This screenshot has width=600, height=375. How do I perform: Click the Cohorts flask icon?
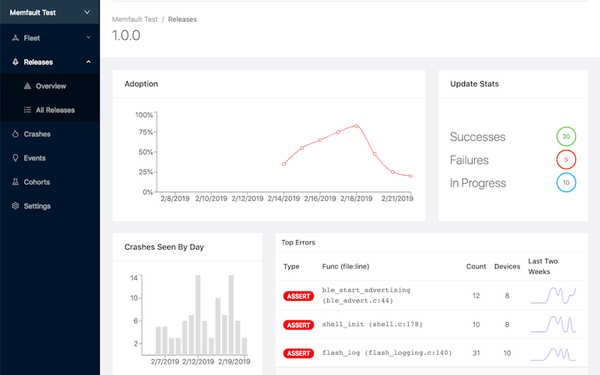[15, 182]
